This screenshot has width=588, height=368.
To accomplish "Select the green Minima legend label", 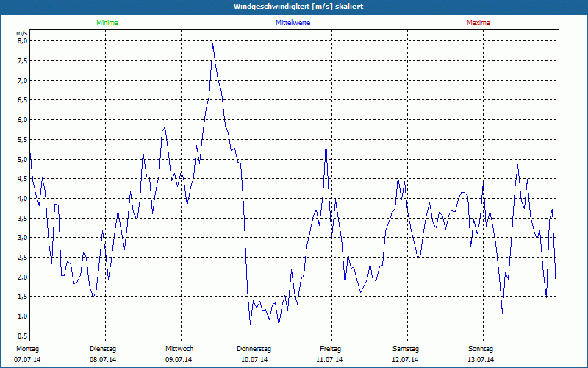I will [107, 23].
